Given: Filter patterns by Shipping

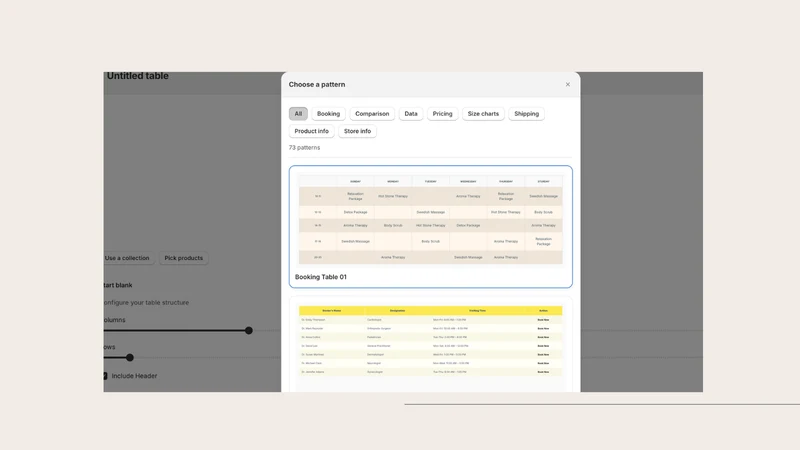Looking at the screenshot, I should tap(527, 114).
